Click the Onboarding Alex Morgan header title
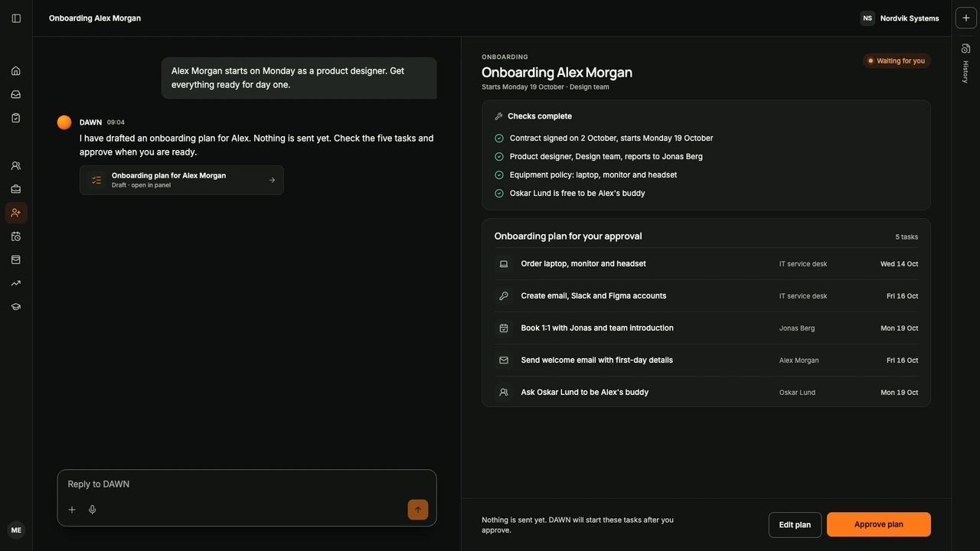This screenshot has height=551, width=980. [x=95, y=18]
